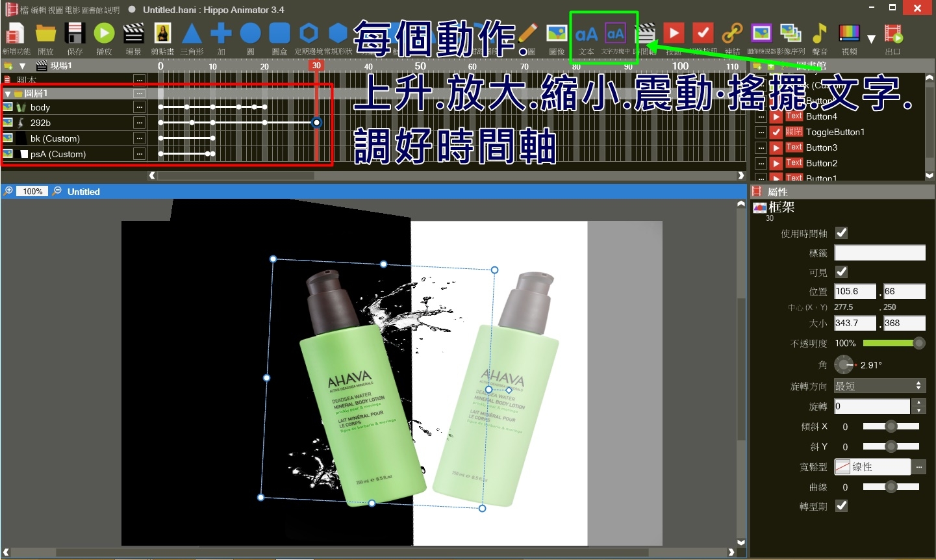Click the 旋轉 value stepper arrows

918,406
